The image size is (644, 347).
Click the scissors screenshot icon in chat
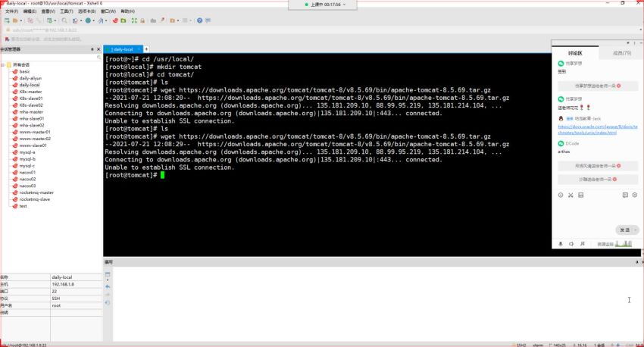(x=571, y=195)
